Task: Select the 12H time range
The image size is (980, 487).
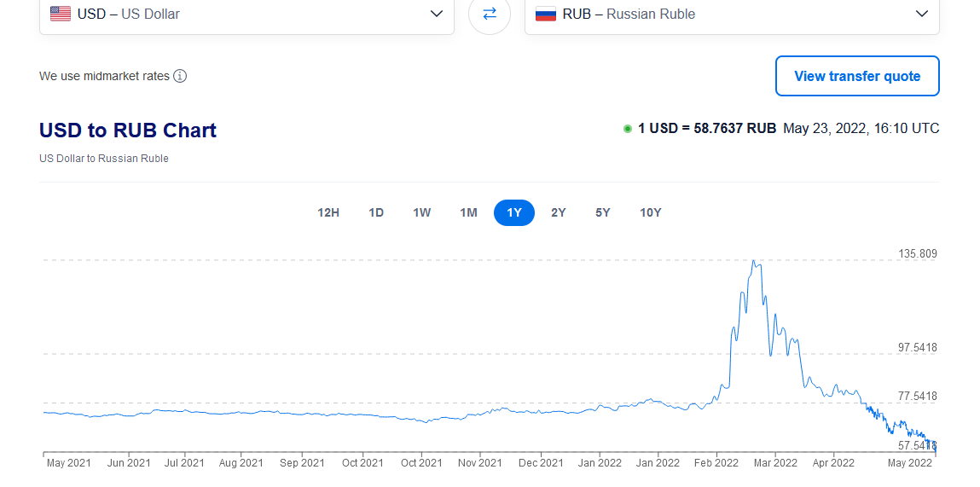Action: (328, 212)
